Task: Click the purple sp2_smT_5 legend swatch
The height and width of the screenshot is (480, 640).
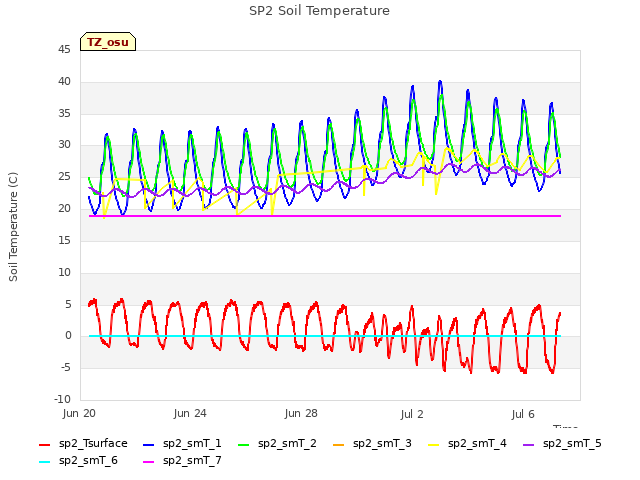Action: click(x=529, y=444)
